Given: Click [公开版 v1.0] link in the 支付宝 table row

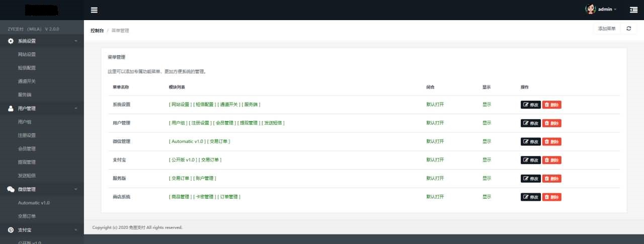Looking at the screenshot, I should (x=183, y=160).
